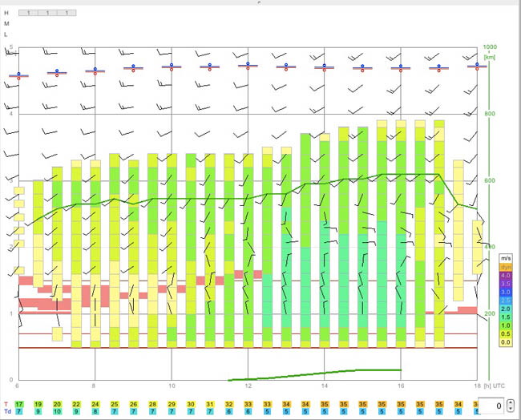Viewport: 521px width, 420px height.
Task: Select the zero-degree level marker at 10 UTC
Action: [x=172, y=67]
